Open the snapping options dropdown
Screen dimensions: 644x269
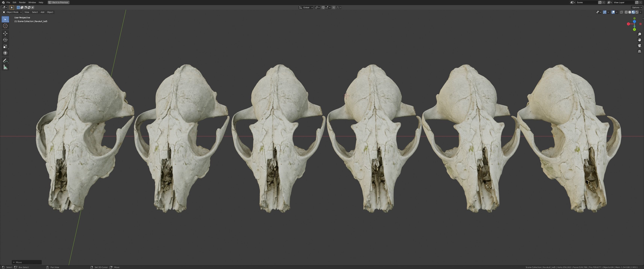(328, 7)
